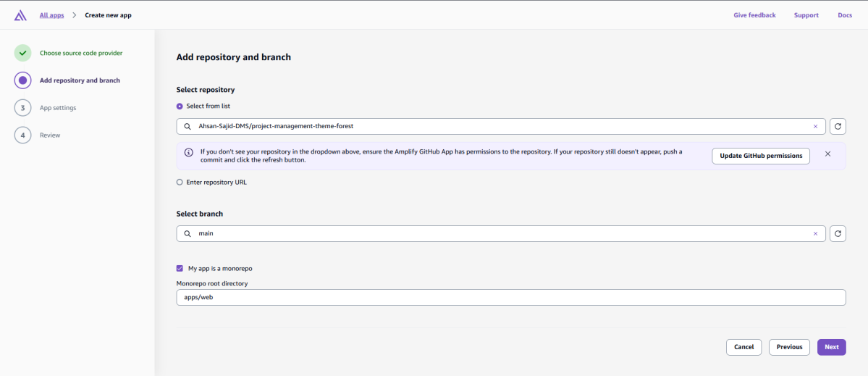This screenshot has width=868, height=376.
Task: Open the repository dropdown showing project-management-theme-forest
Action: [x=501, y=126]
